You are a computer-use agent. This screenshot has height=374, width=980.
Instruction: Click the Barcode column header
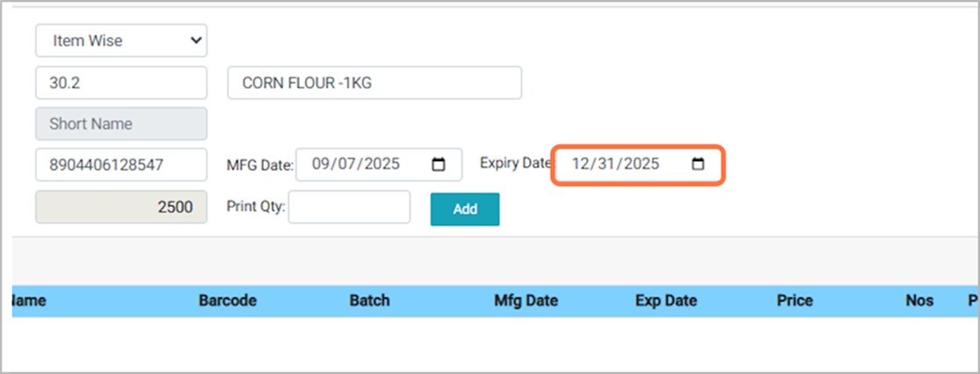228,301
